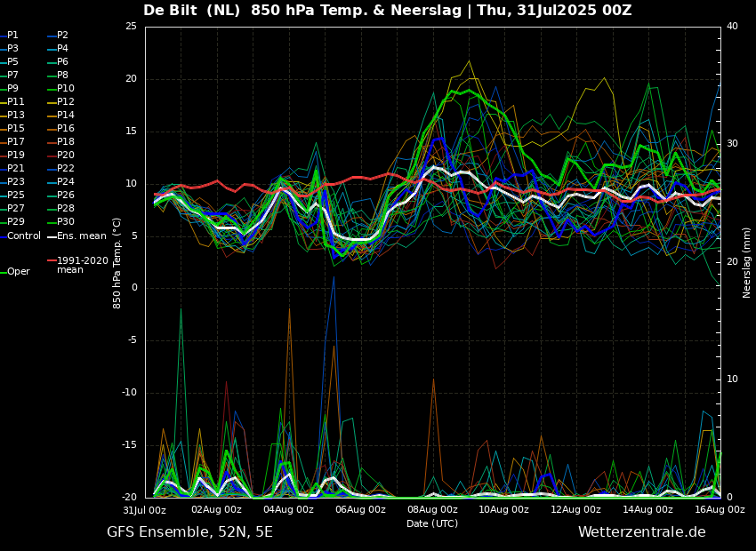This screenshot has height=551, width=756.
Task: Select the Control run legend entry
Action: [x=24, y=236]
